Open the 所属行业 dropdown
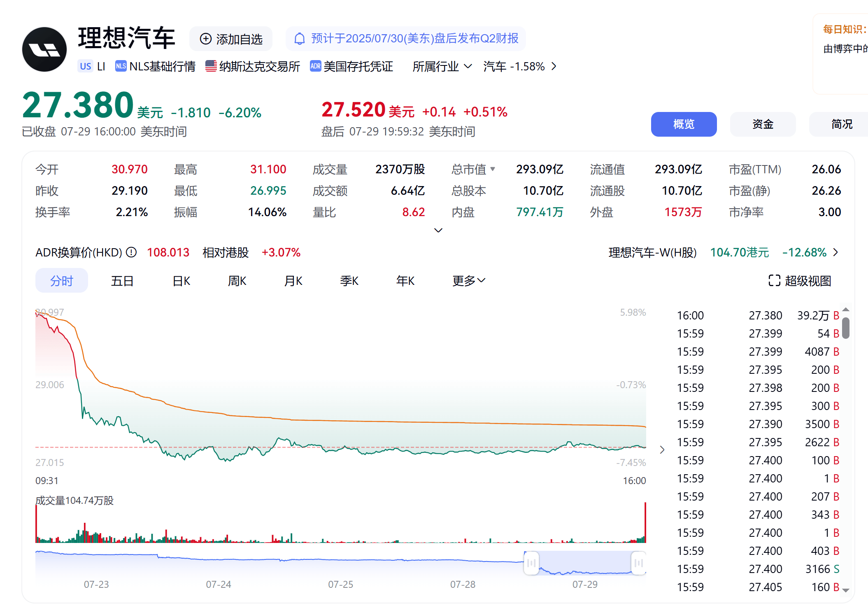Screen dimensions: 868x608 442,66
